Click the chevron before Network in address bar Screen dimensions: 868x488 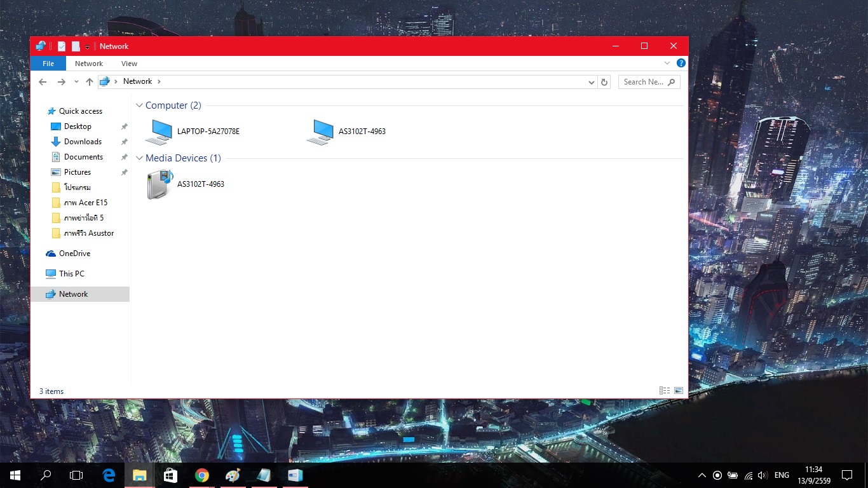pyautogui.click(x=116, y=81)
